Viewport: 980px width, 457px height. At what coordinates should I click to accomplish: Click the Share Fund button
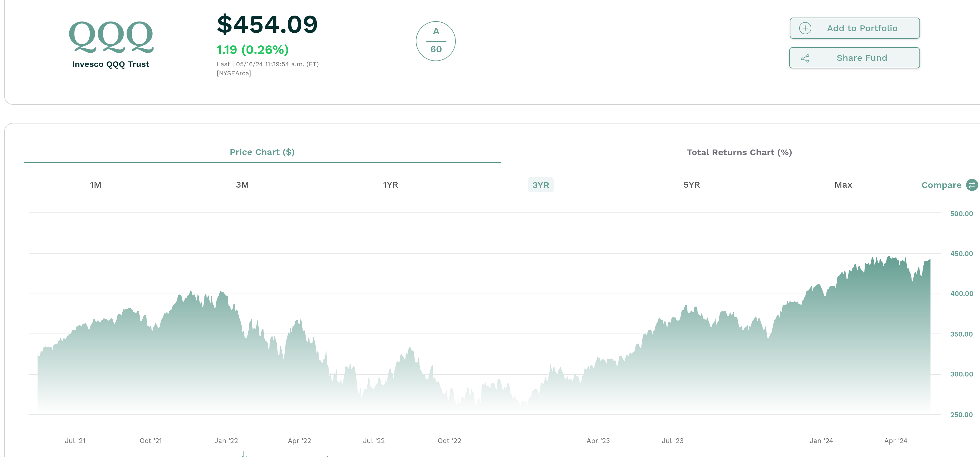point(854,58)
